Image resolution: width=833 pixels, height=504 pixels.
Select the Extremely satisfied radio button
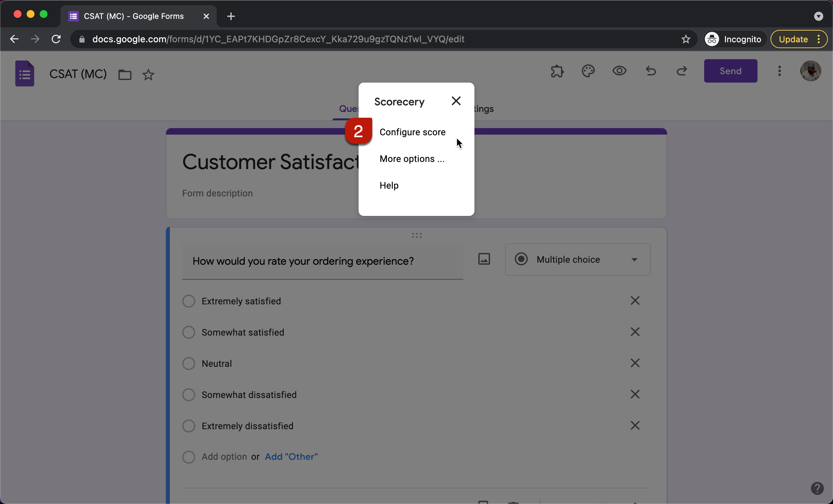pyautogui.click(x=189, y=301)
